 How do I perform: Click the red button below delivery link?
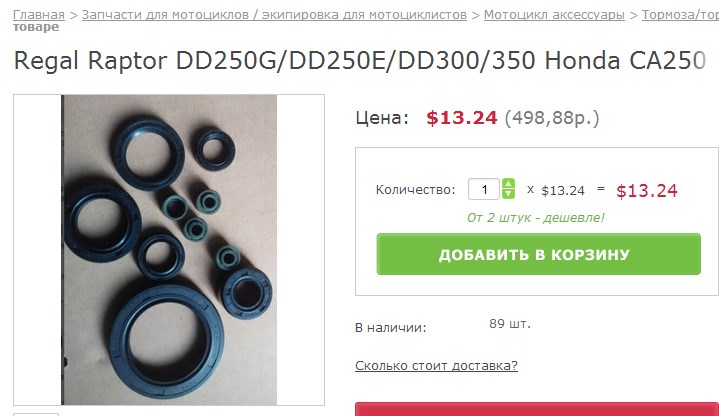(x=536, y=409)
